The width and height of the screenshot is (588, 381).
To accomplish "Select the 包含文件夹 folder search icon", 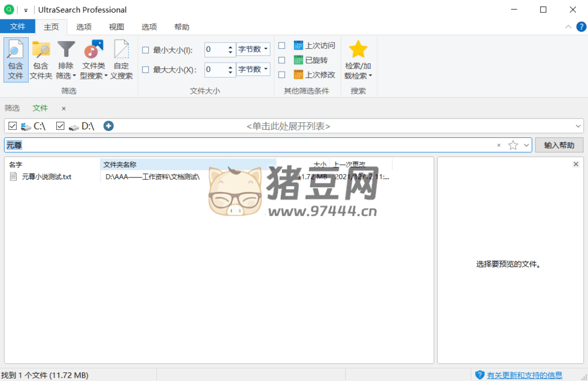I will [x=41, y=49].
